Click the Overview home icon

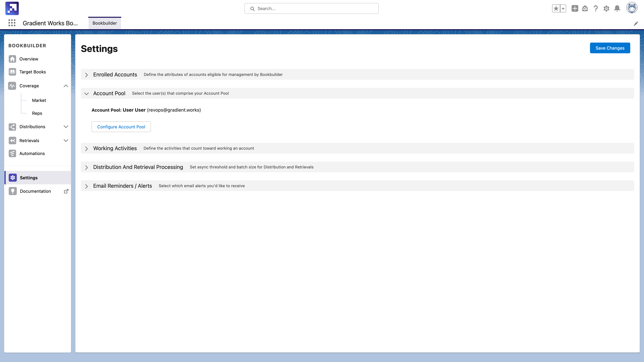point(12,59)
